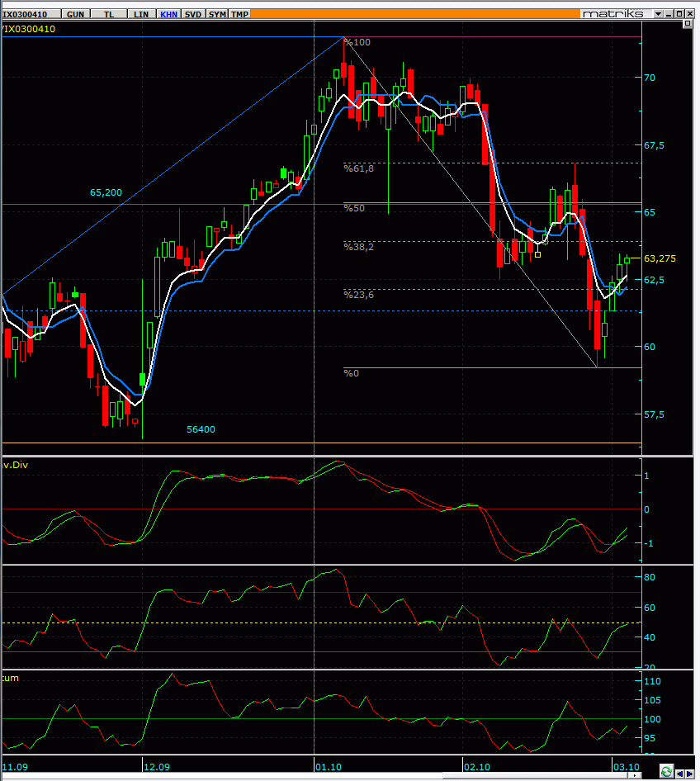Click the horizontal scrollbar right arrow
The width and height of the screenshot is (700, 781).
coord(636,775)
